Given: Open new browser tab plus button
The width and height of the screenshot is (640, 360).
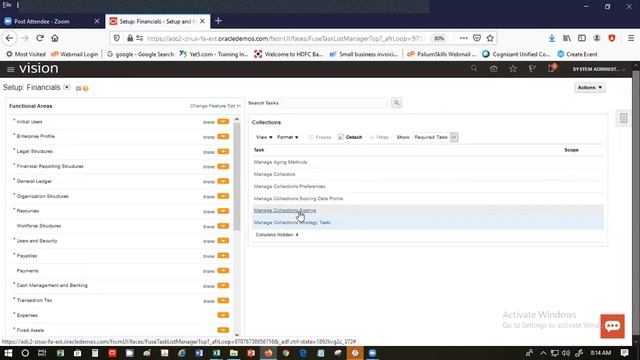Looking at the screenshot, I should (218, 21).
